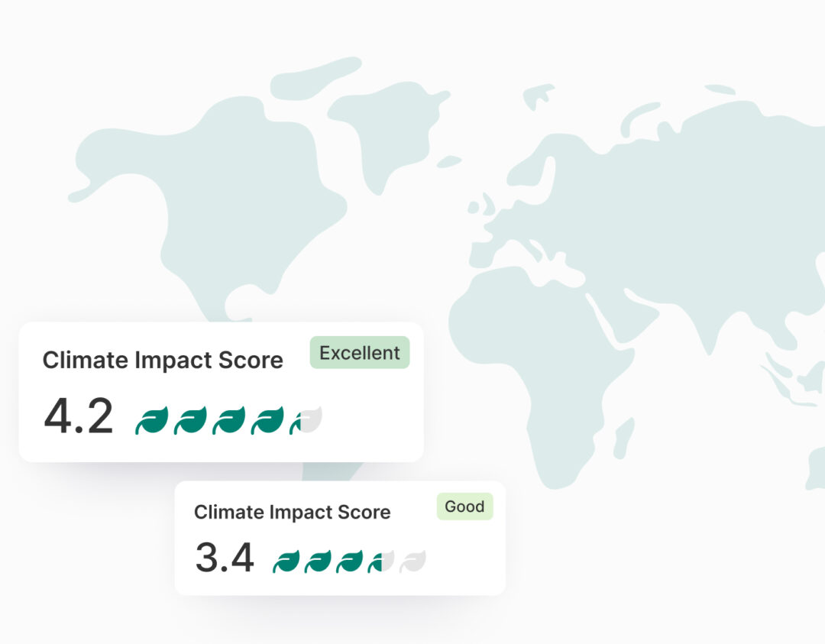The image size is (825, 644).
Task: Select the third leaf in the 4.2 rating
Action: [228, 420]
